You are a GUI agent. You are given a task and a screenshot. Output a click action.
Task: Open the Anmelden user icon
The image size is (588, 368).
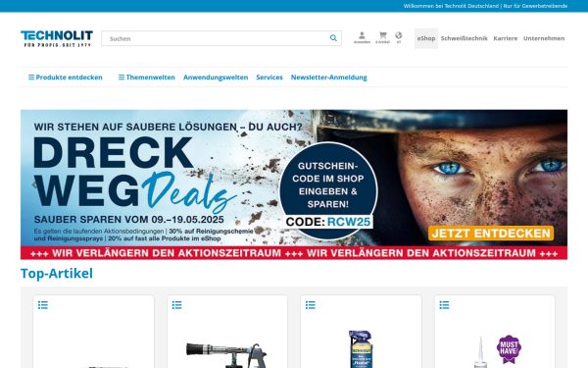(362, 37)
